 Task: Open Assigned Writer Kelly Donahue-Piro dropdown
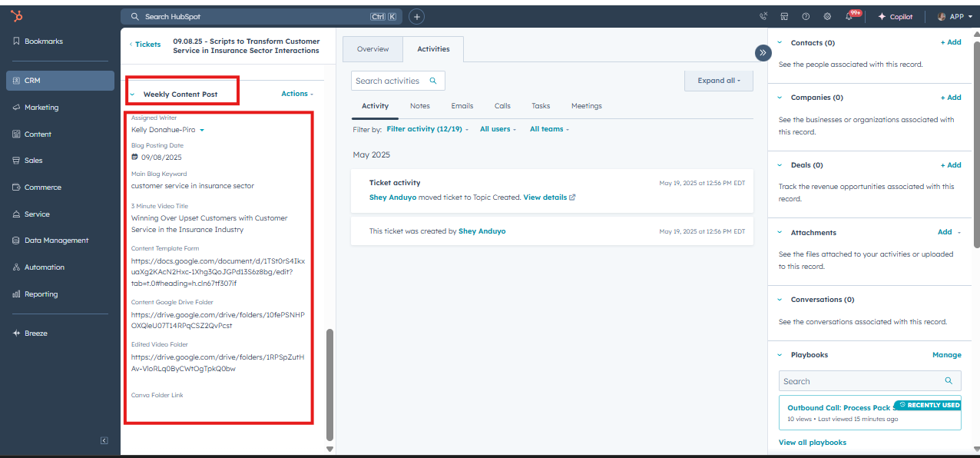point(167,130)
